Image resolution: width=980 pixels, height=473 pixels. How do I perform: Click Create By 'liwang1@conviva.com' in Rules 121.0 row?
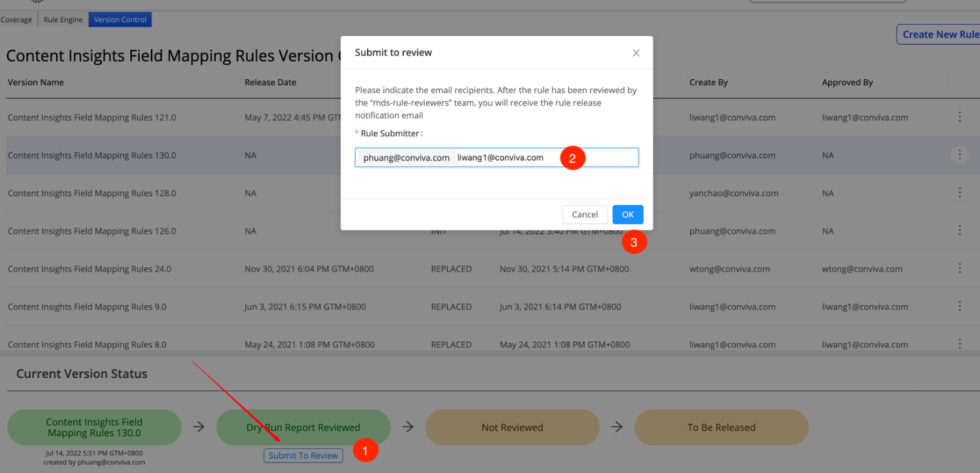733,118
